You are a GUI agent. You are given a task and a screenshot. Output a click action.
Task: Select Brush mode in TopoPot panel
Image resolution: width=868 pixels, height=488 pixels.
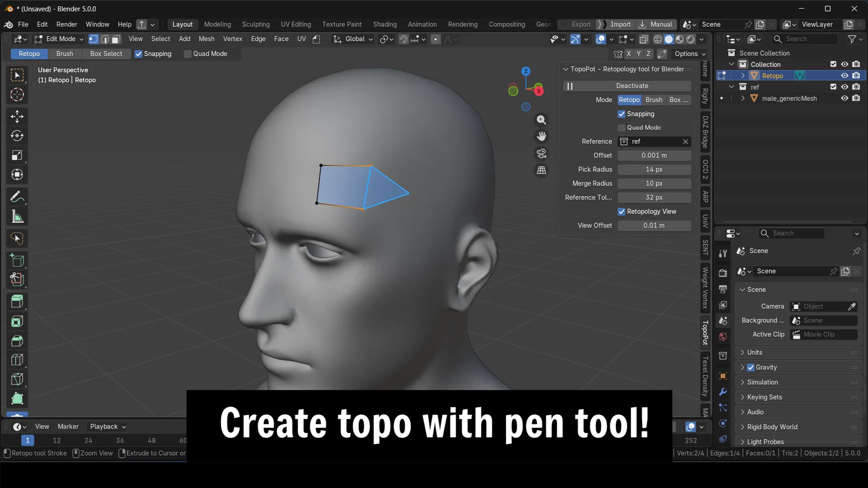(654, 100)
